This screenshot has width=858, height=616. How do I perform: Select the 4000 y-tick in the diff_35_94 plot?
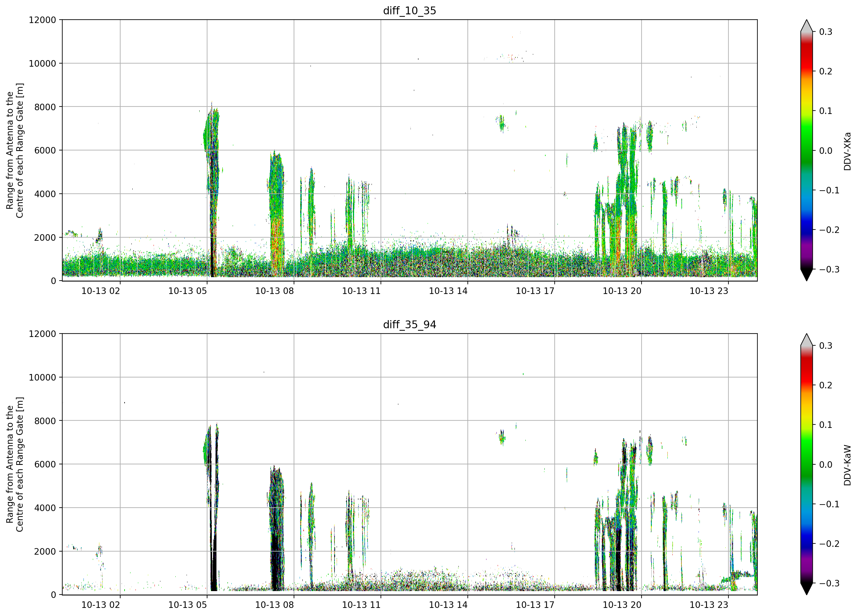pyautogui.click(x=45, y=508)
